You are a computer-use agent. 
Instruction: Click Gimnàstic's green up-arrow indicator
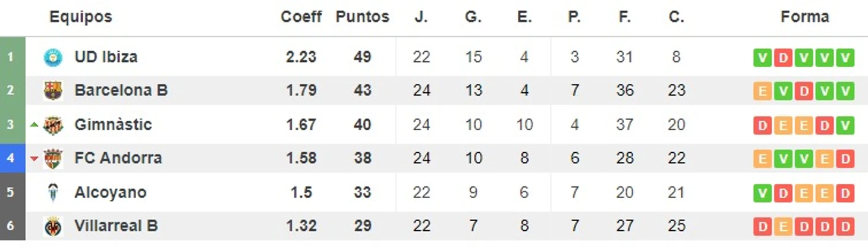tap(34, 125)
